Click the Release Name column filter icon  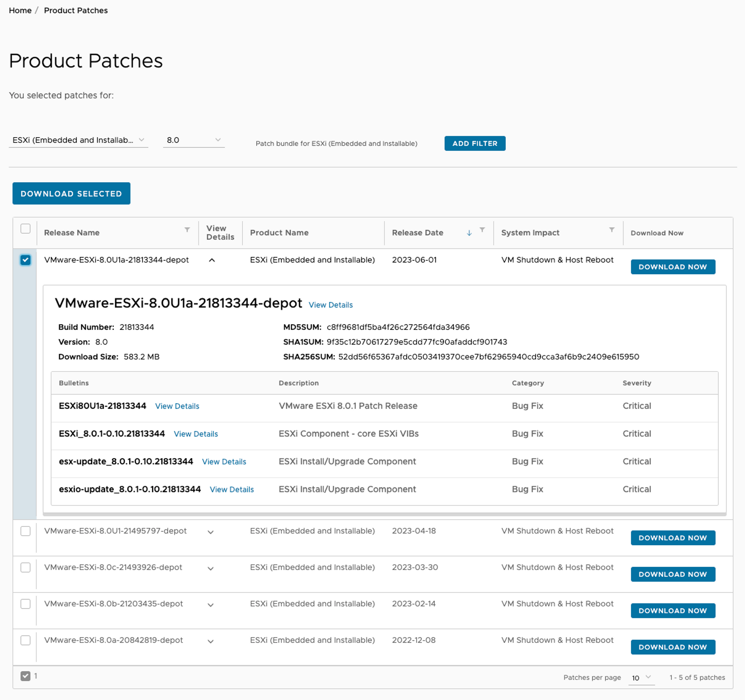[187, 230]
